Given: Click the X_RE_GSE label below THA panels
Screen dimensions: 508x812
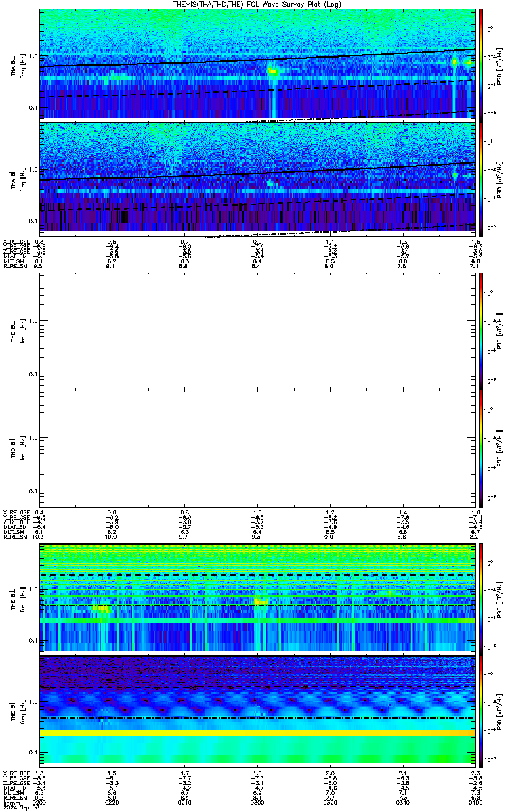Looking at the screenshot, I should pos(14,242).
